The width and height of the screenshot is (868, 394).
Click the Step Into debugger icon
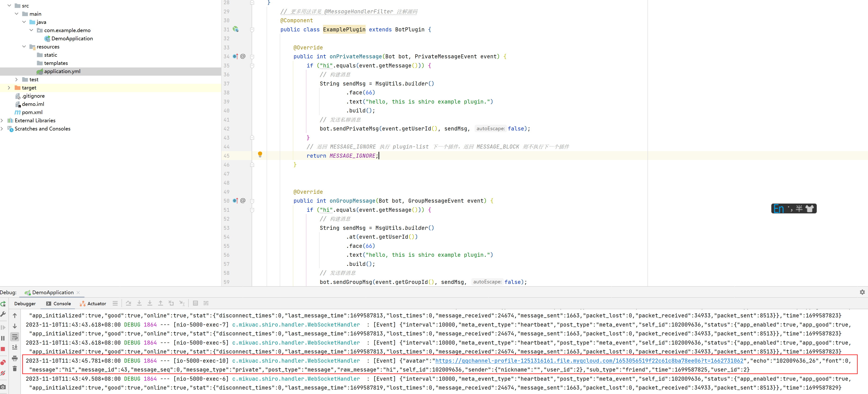(139, 303)
